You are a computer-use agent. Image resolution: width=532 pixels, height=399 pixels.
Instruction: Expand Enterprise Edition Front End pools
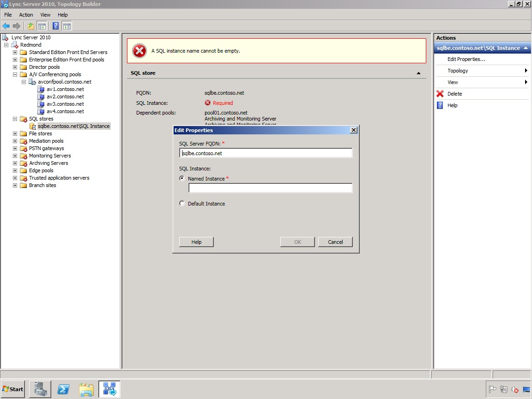[x=15, y=60]
